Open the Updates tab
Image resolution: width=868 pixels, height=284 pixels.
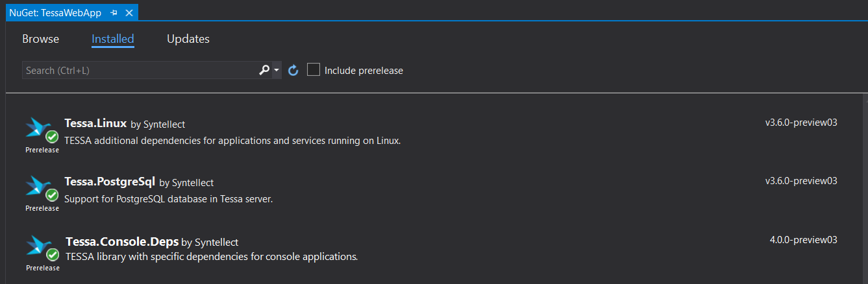click(188, 39)
